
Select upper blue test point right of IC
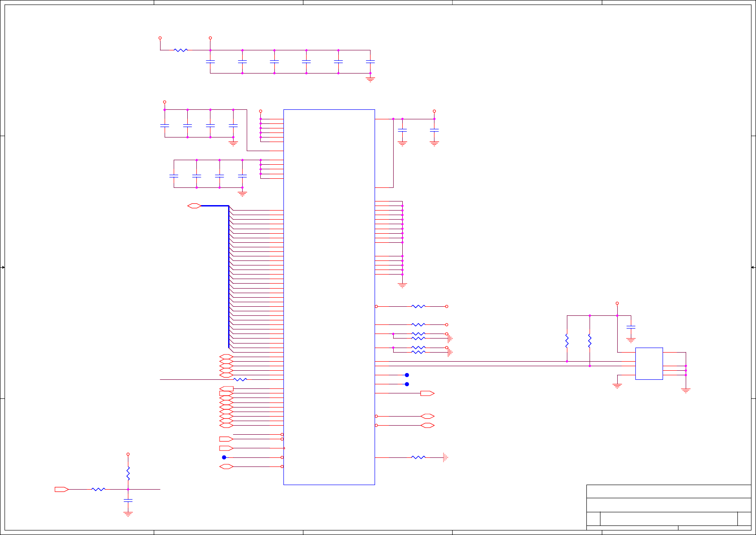(407, 375)
